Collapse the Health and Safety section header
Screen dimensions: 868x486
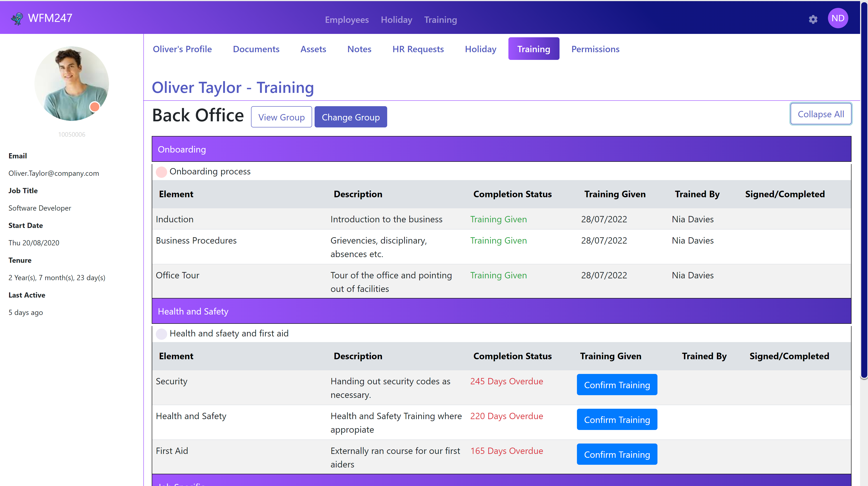(x=501, y=311)
